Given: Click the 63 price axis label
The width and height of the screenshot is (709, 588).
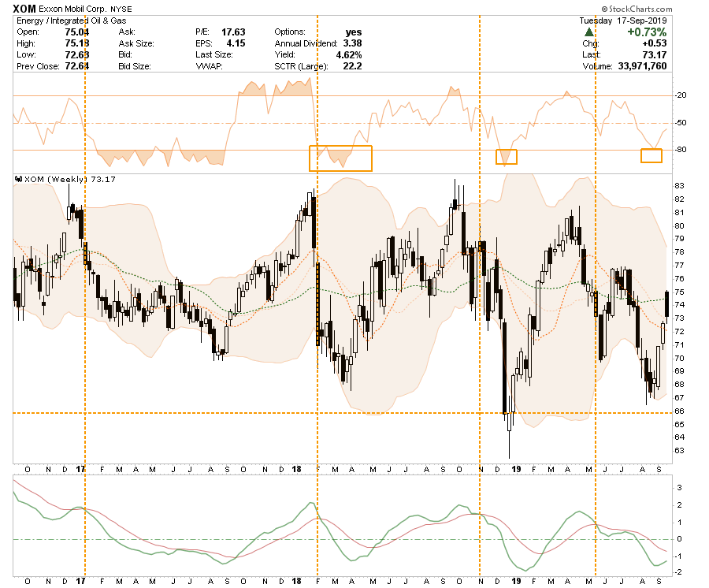Looking at the screenshot, I should coord(679,451).
